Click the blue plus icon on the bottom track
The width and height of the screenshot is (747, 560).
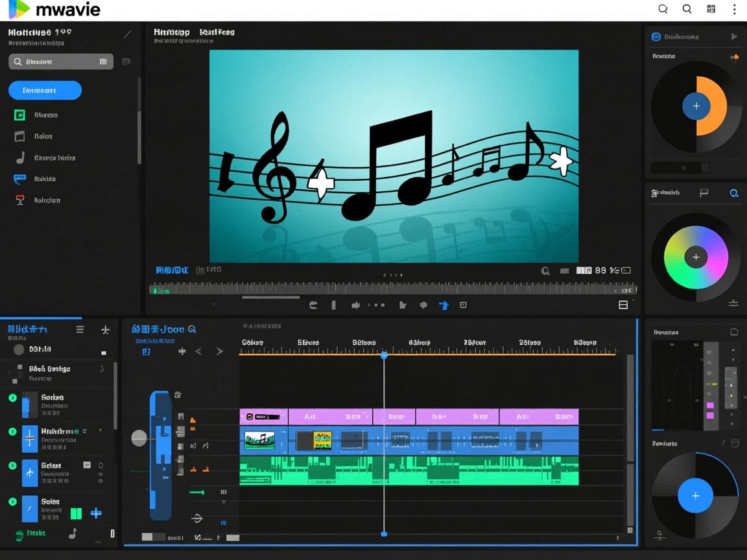(96, 513)
